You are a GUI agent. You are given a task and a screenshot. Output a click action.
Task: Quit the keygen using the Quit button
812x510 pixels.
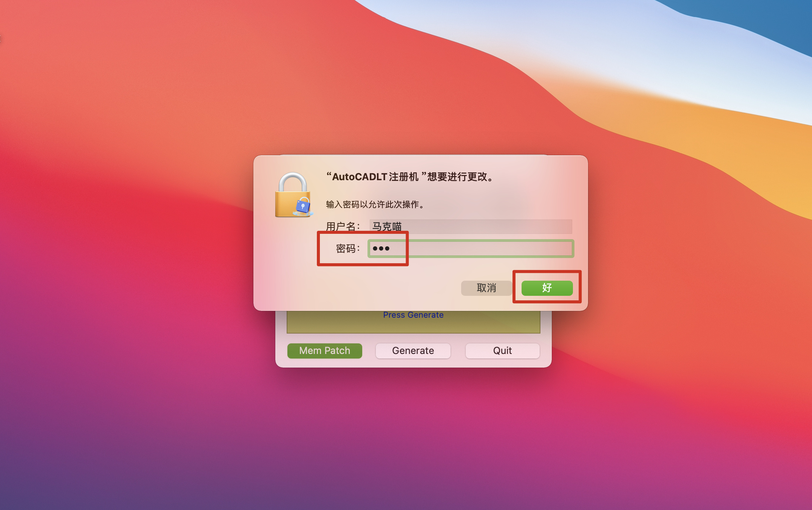tap(502, 351)
